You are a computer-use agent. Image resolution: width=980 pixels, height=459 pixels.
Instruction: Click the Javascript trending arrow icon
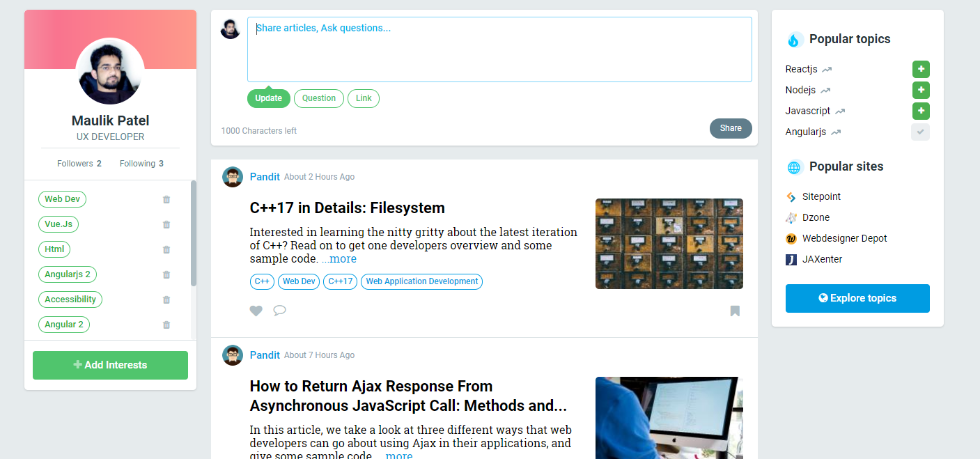tap(840, 111)
